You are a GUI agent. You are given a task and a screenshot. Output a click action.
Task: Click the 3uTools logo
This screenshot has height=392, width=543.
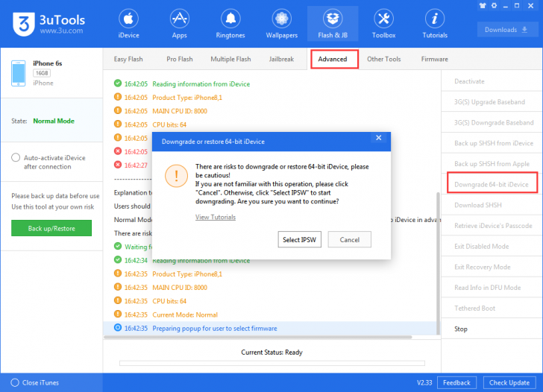[x=48, y=24]
